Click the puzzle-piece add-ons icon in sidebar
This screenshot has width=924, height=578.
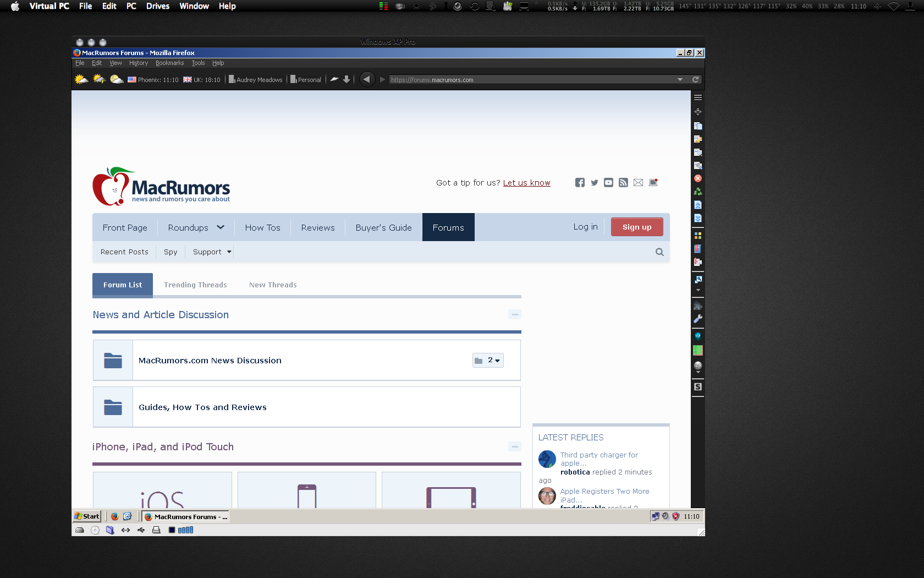coord(698,306)
